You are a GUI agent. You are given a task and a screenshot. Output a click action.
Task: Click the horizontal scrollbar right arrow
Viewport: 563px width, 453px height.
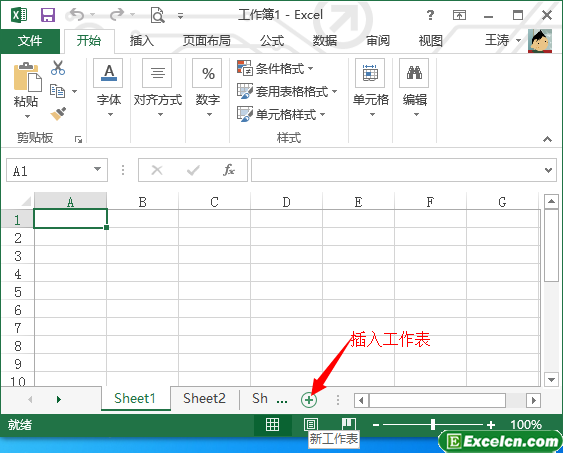click(534, 400)
